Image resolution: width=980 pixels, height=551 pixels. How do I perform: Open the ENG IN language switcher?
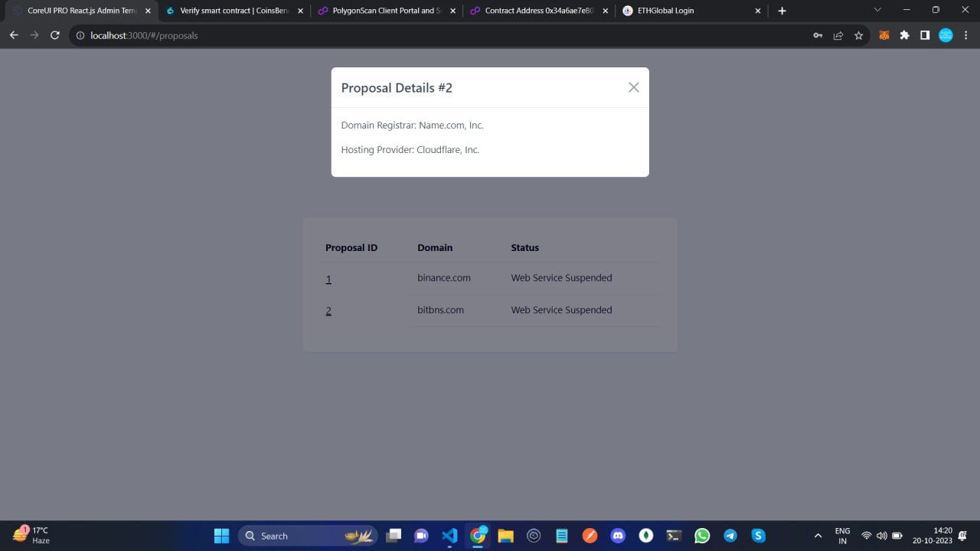[x=842, y=536]
